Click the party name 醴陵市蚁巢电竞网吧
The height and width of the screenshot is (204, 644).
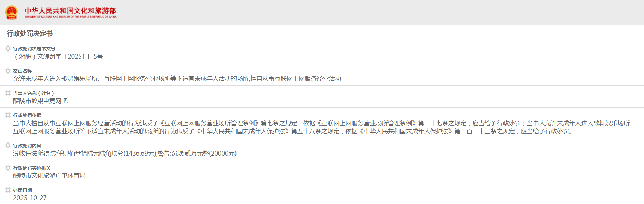point(40,101)
